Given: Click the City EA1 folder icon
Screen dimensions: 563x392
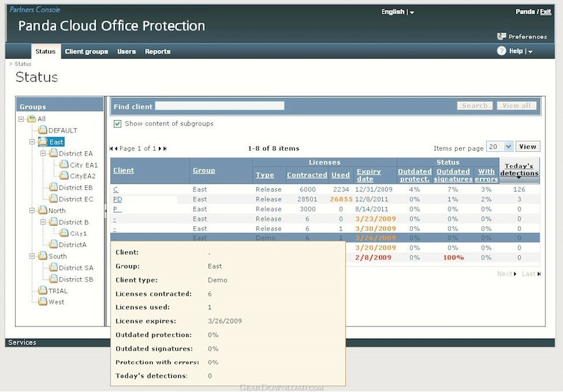Looking at the screenshot, I should point(64,165).
